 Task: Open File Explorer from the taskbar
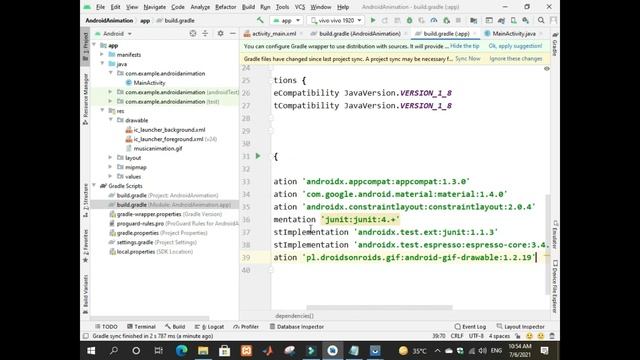203,351
